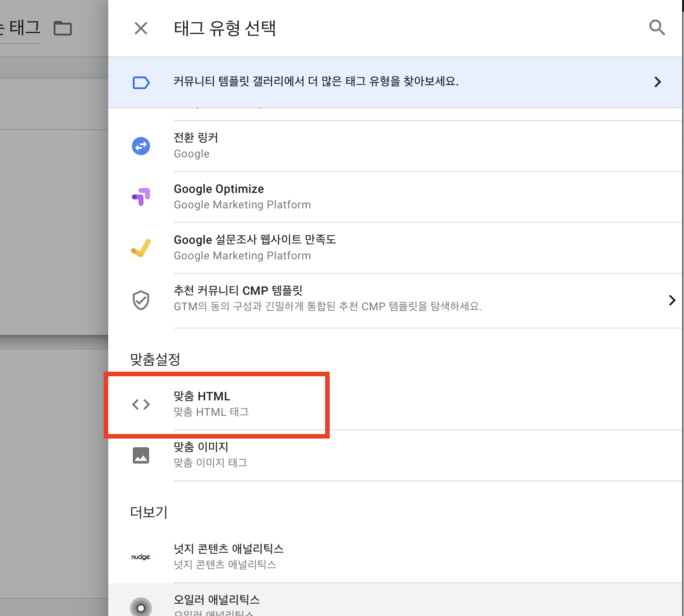Click the community template gallery tag icon

(141, 82)
